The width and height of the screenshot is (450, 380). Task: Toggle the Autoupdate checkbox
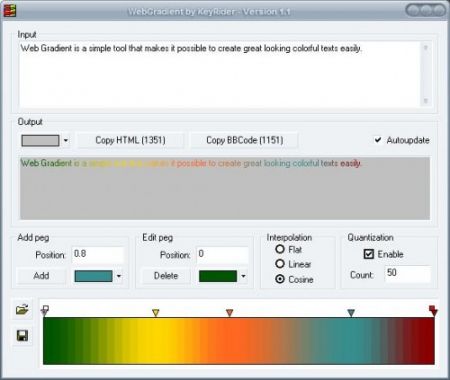(378, 140)
